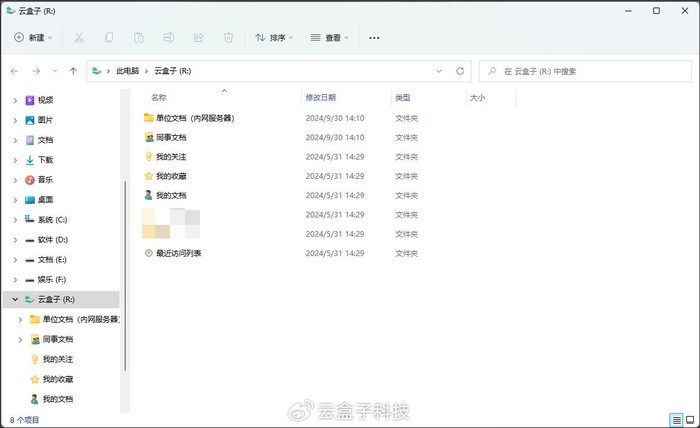Refresh the current folder
This screenshot has height=428, width=700.
(x=460, y=71)
